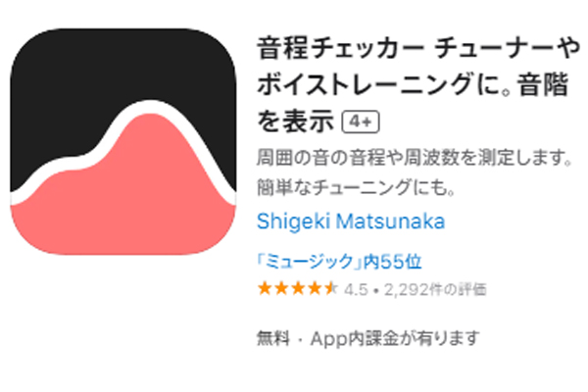Image resolution: width=588 pixels, height=392 pixels.
Task: Click the 4+ age rating badge
Action: pyautogui.click(x=361, y=122)
